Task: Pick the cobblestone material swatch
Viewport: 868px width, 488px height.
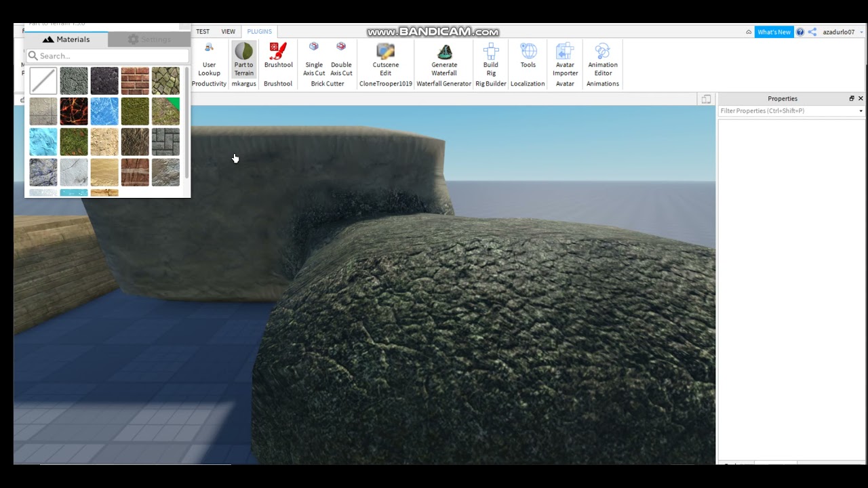Action: click(165, 81)
